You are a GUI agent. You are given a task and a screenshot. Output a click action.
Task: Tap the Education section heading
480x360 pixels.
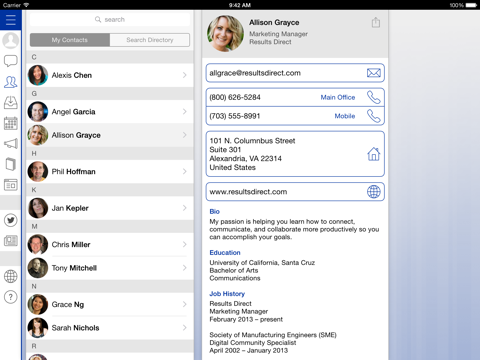pyautogui.click(x=225, y=252)
